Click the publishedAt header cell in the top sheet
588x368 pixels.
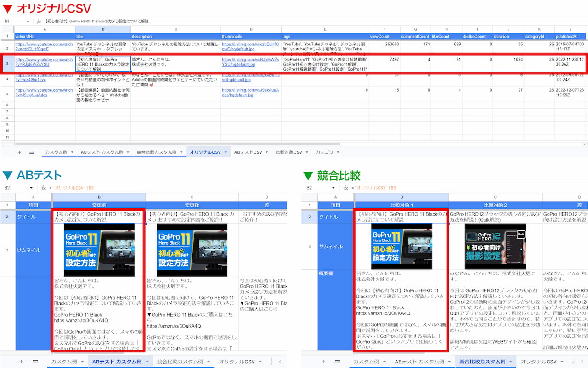(571, 36)
